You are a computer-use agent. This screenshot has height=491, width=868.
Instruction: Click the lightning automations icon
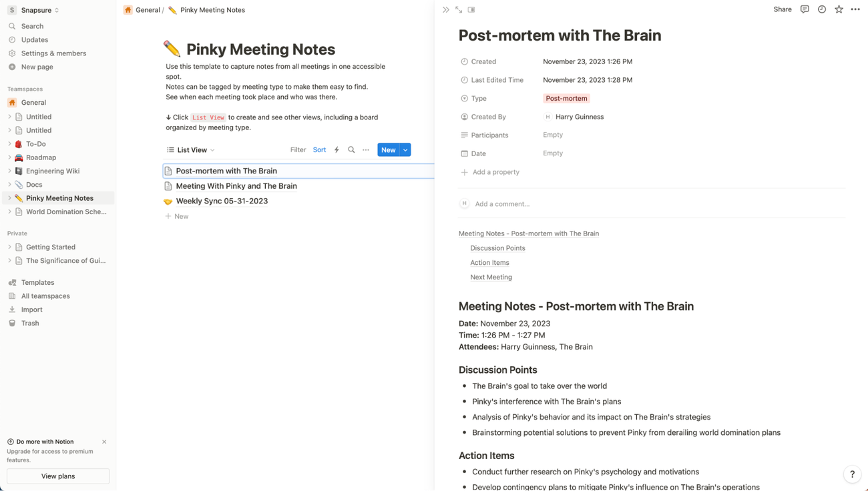pyautogui.click(x=337, y=150)
